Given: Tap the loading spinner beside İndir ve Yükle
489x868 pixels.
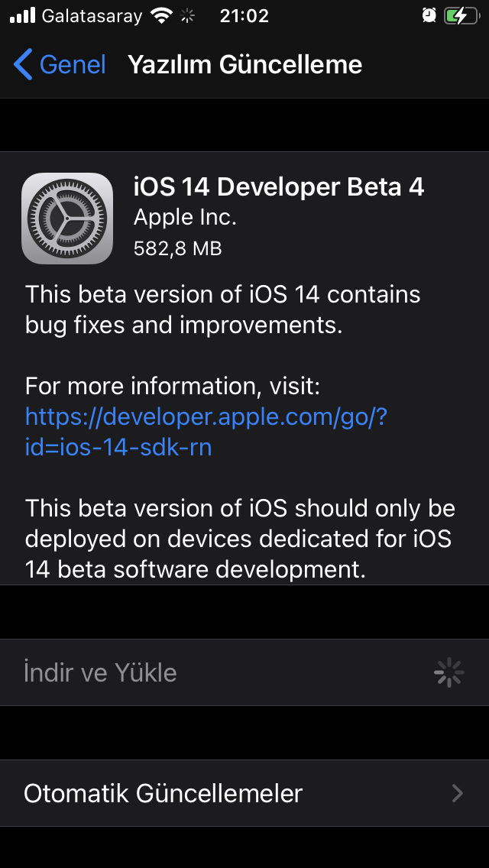Looking at the screenshot, I should 449,672.
